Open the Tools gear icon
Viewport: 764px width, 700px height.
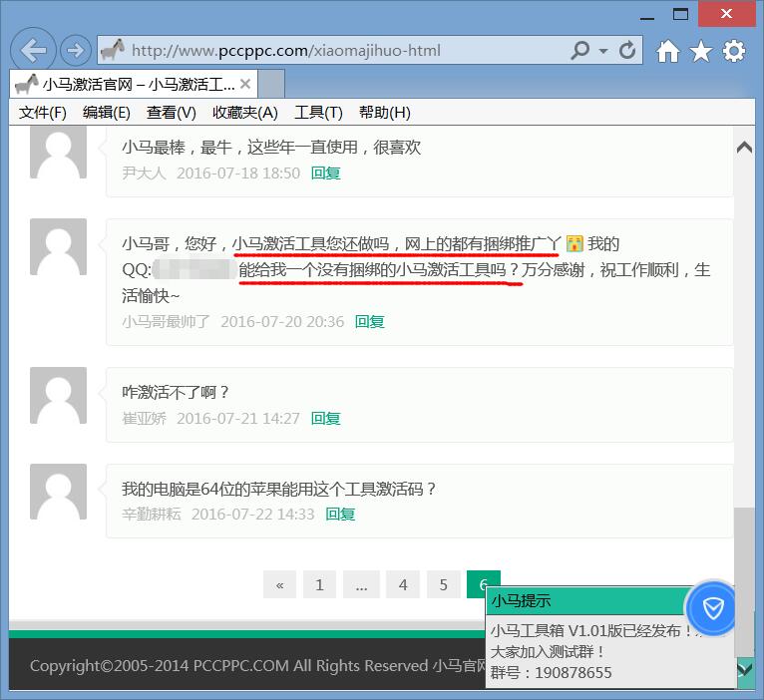(x=734, y=51)
